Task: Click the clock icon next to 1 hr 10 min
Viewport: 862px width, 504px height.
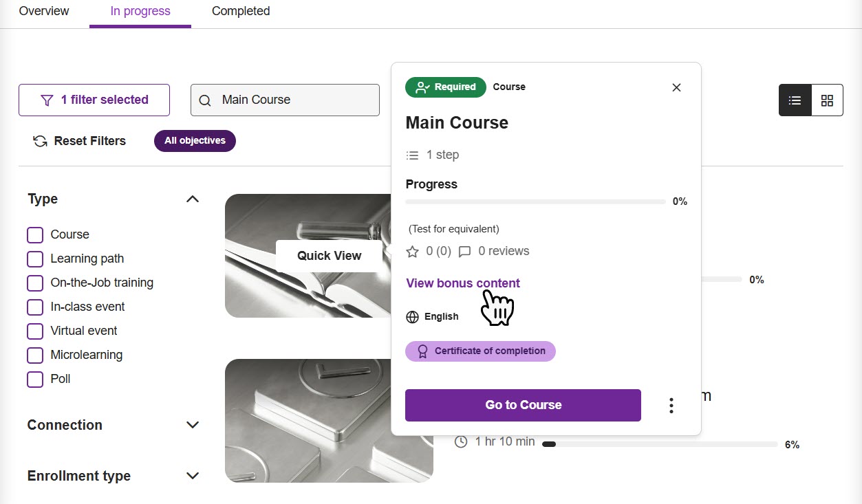Action: click(x=461, y=441)
